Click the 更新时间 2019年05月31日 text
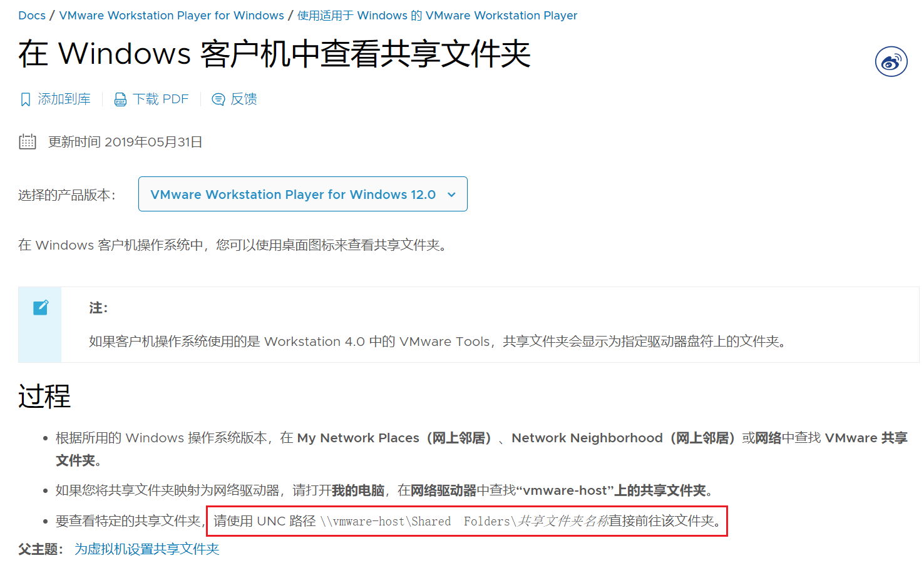The height and width of the screenshot is (573, 924). [125, 142]
